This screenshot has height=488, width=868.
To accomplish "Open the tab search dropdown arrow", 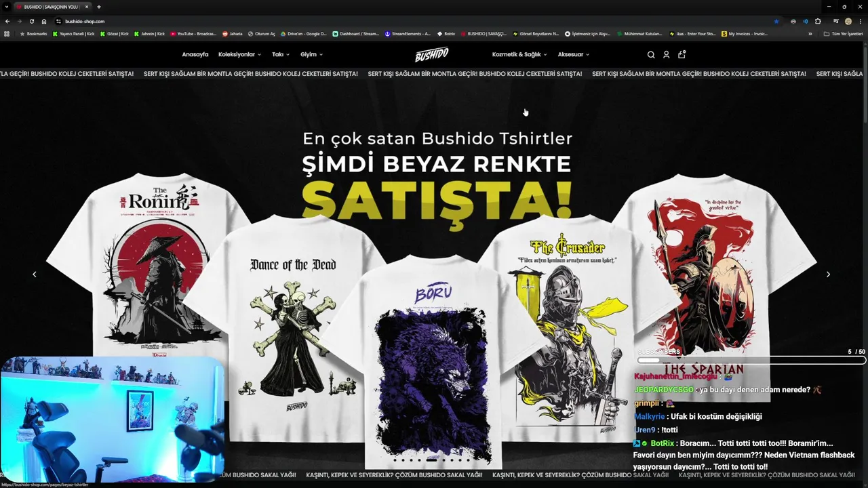I will (7, 7).
